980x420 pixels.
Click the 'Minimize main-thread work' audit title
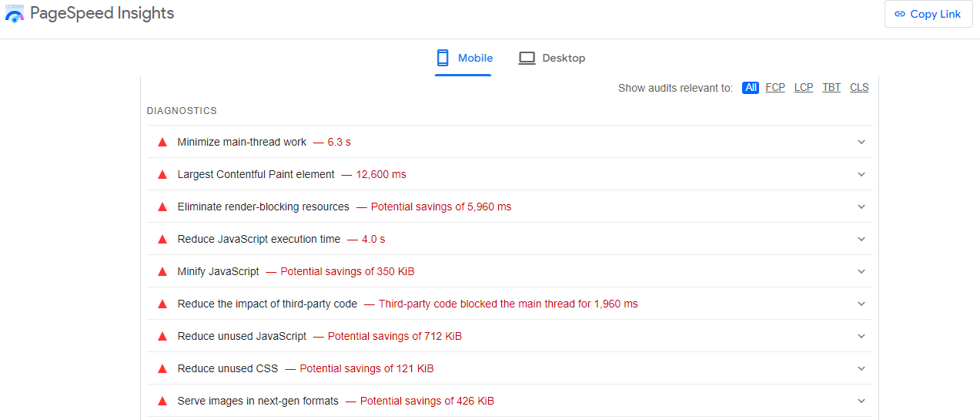(x=242, y=142)
